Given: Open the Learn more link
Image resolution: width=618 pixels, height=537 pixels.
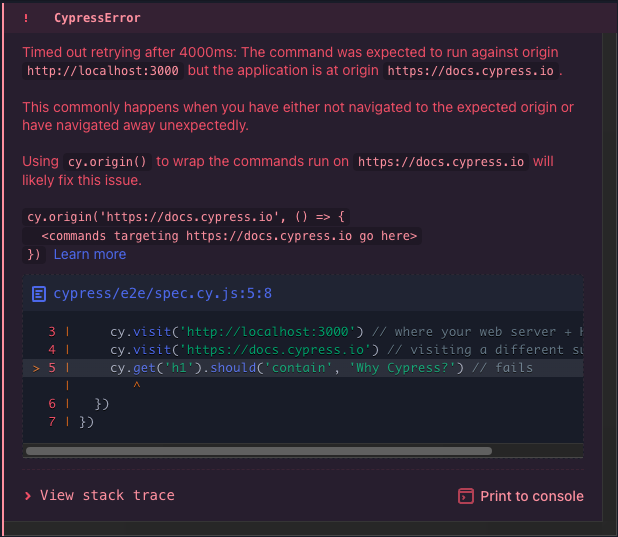Looking at the screenshot, I should click(x=90, y=254).
